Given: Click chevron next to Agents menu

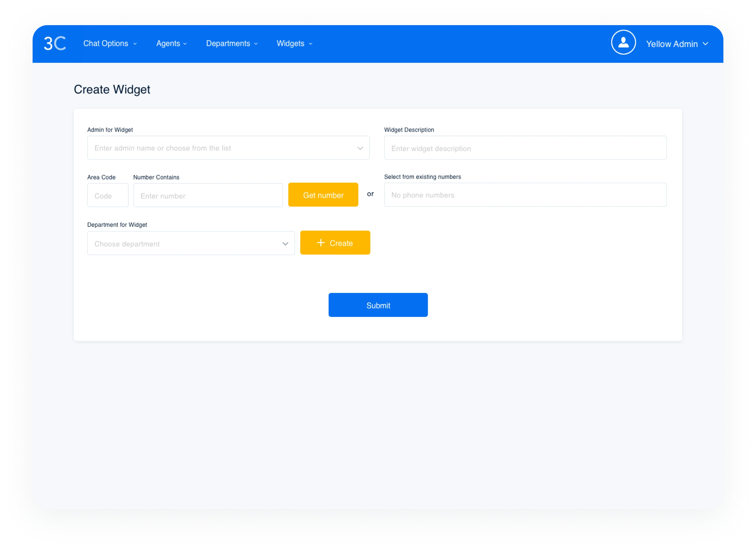Looking at the screenshot, I should pos(185,44).
